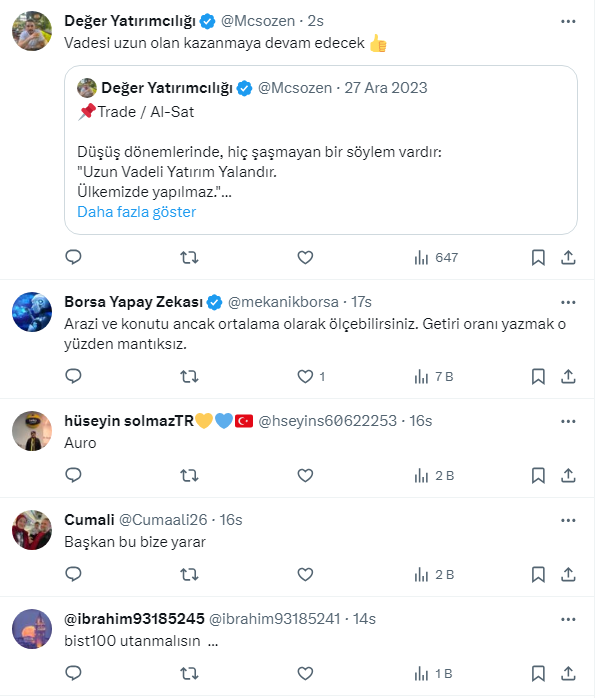Like the Borsa Yapay Zekası tweet
This screenshot has width=602, height=698.
point(306,377)
